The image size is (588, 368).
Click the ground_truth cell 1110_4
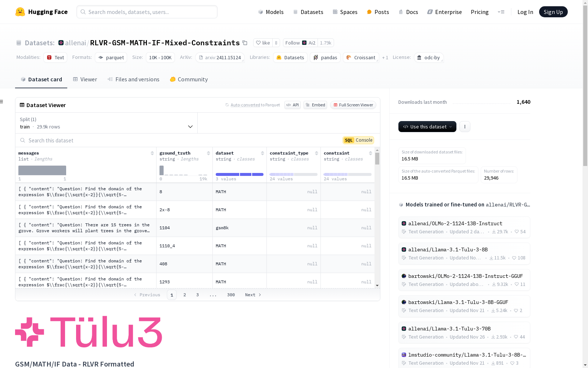click(x=184, y=246)
